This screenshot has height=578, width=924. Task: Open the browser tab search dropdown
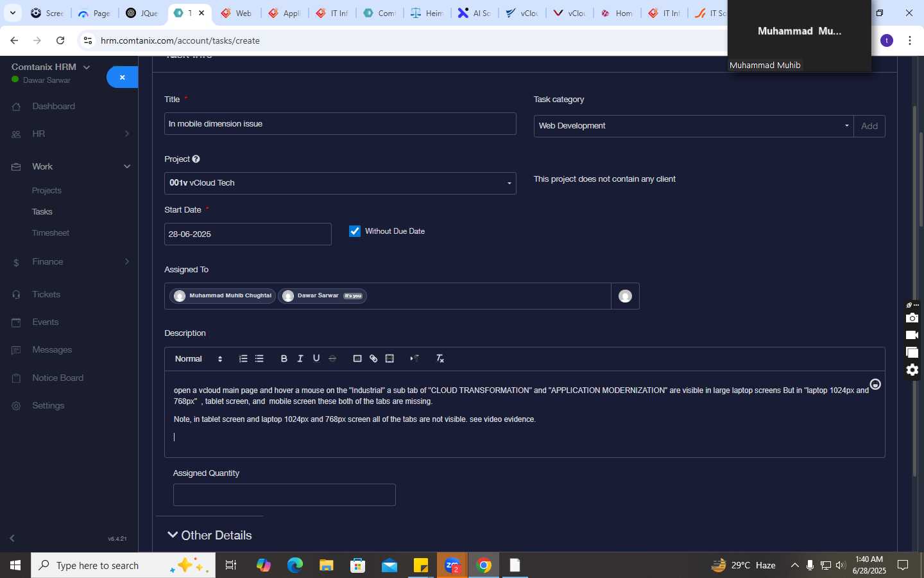point(12,13)
